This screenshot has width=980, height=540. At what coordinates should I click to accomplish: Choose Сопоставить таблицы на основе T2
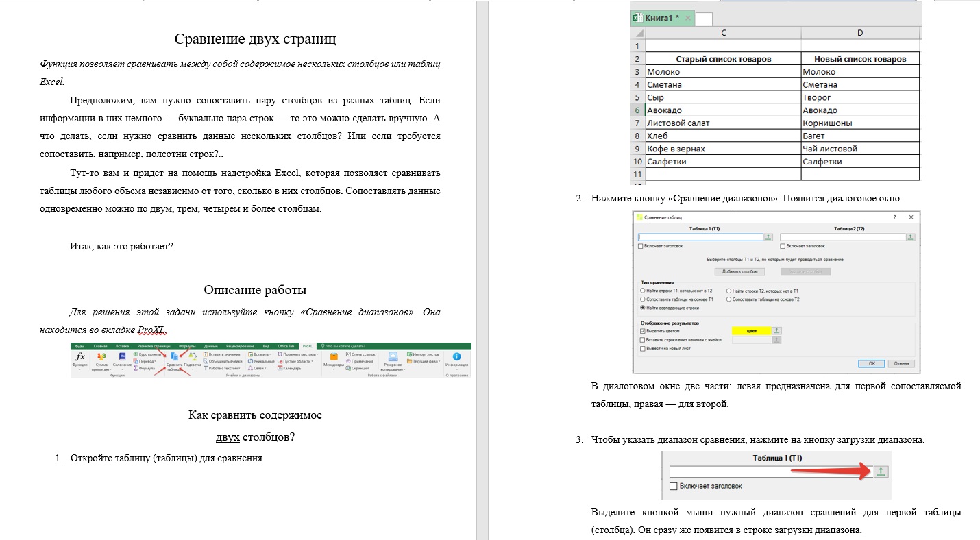728,299
